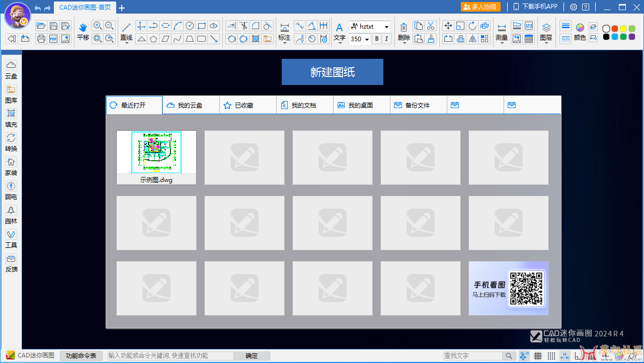644x363 pixels.
Task: Click the New Drawing (新建图纸) button
Action: [x=333, y=72]
